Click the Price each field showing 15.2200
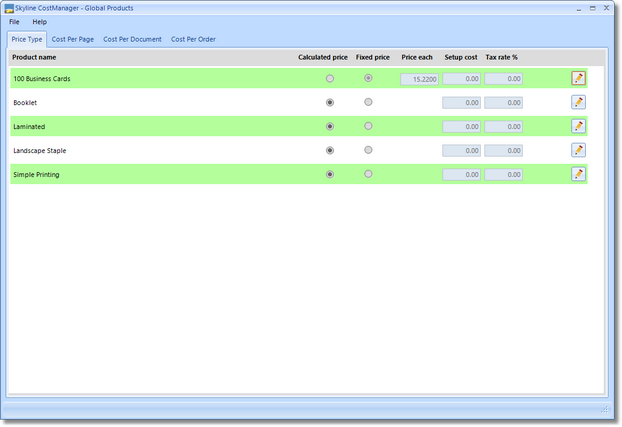 click(x=419, y=79)
